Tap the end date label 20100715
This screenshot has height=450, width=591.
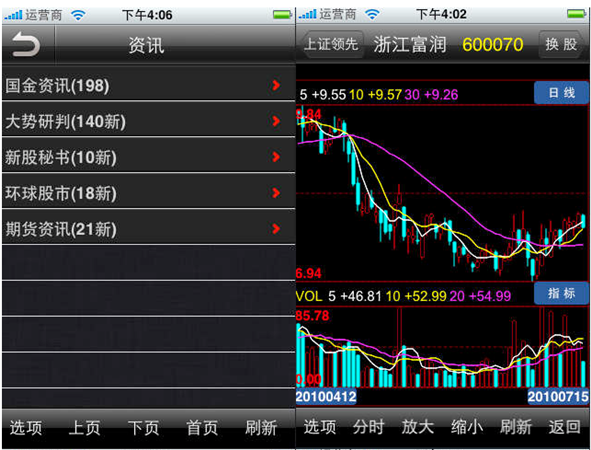(558, 397)
